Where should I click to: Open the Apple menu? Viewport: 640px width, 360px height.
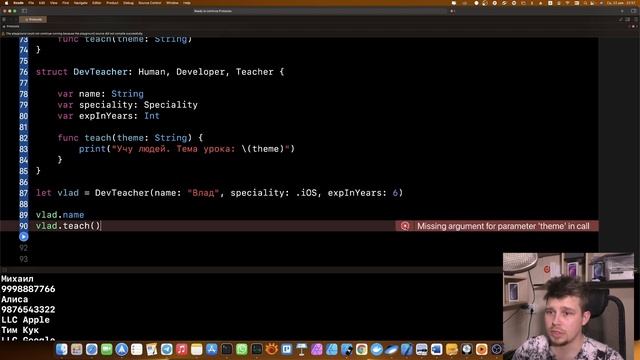pos(7,3)
